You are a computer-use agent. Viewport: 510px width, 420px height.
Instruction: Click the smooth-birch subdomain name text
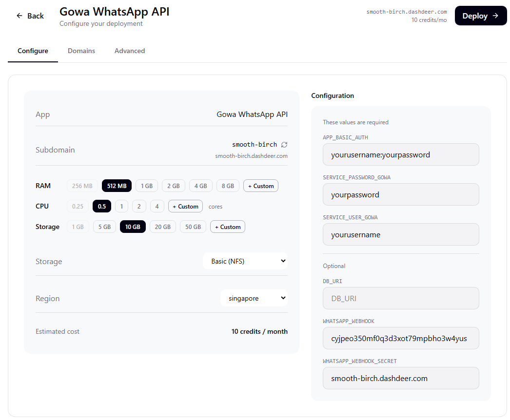pos(255,145)
